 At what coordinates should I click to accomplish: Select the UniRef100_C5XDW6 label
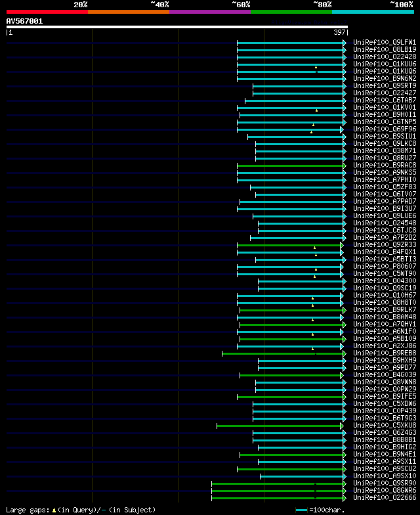(385, 403)
